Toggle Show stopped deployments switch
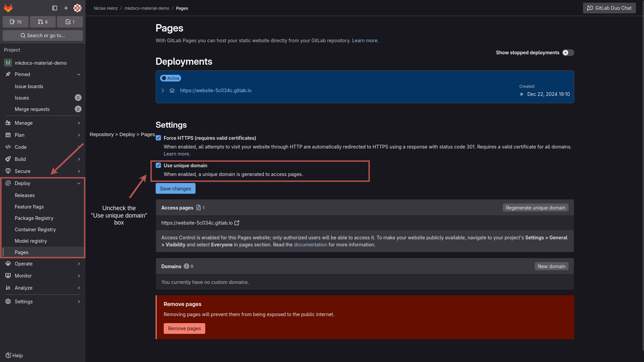644x362 pixels. tap(568, 53)
